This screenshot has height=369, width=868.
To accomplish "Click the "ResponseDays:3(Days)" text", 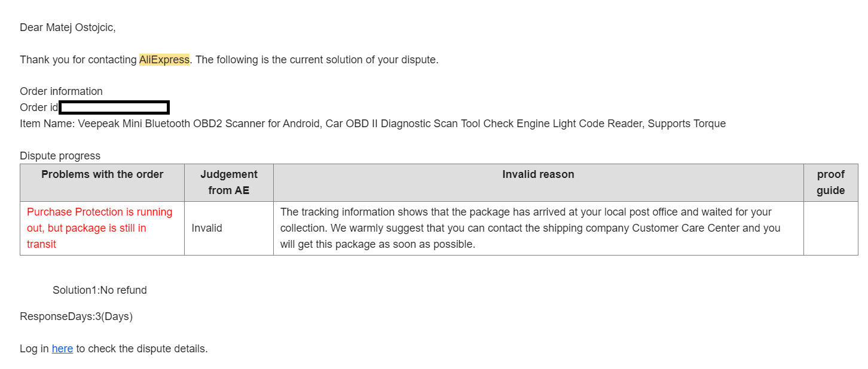I will point(76,316).
